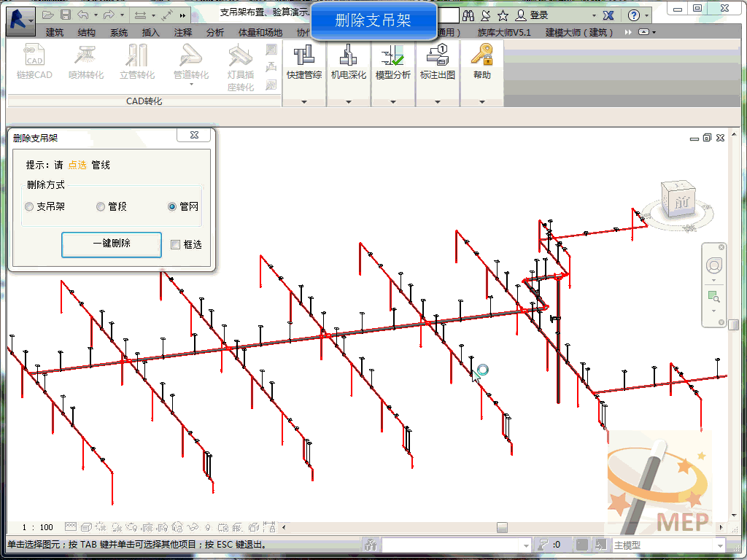The height and width of the screenshot is (560, 747).
Task: Select the 管网 radio button
Action: click(x=172, y=206)
